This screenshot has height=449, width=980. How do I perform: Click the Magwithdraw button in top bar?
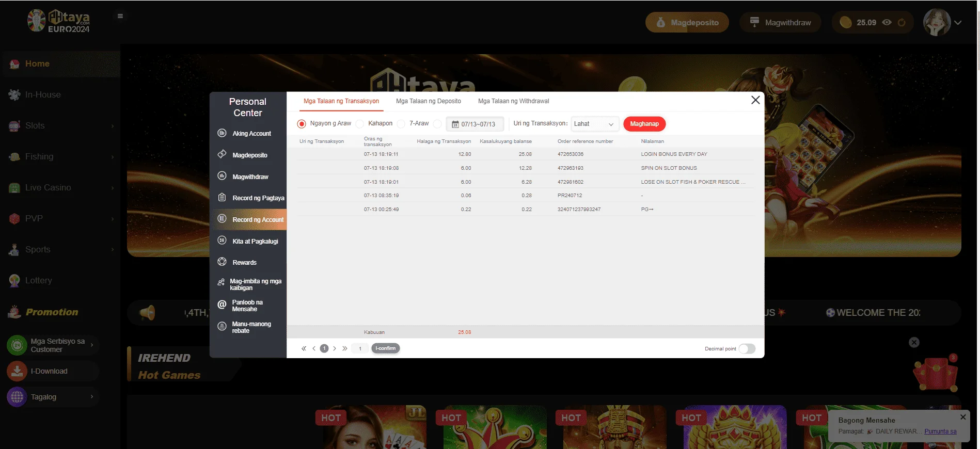(x=780, y=22)
